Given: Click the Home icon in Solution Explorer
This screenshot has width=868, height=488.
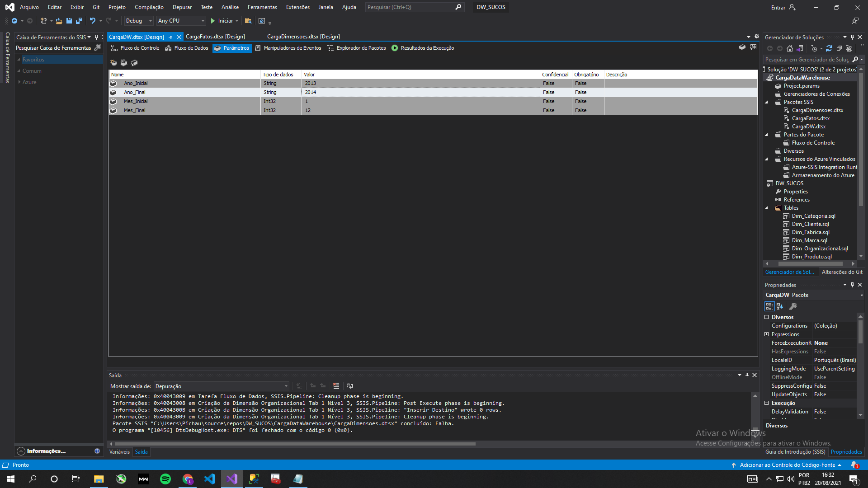Looking at the screenshot, I should pyautogui.click(x=790, y=48).
